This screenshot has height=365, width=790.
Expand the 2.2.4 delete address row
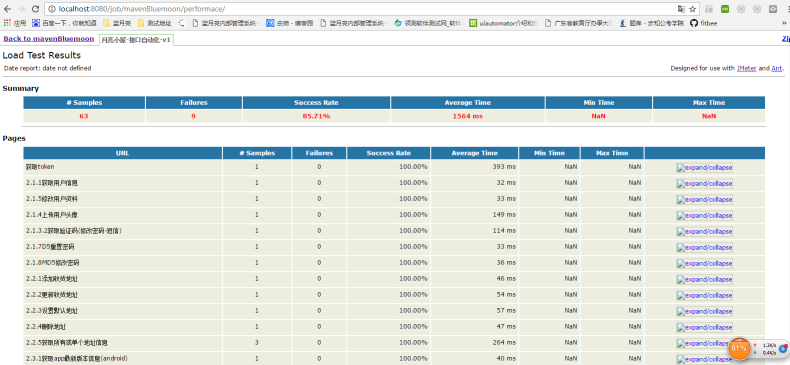click(x=704, y=328)
